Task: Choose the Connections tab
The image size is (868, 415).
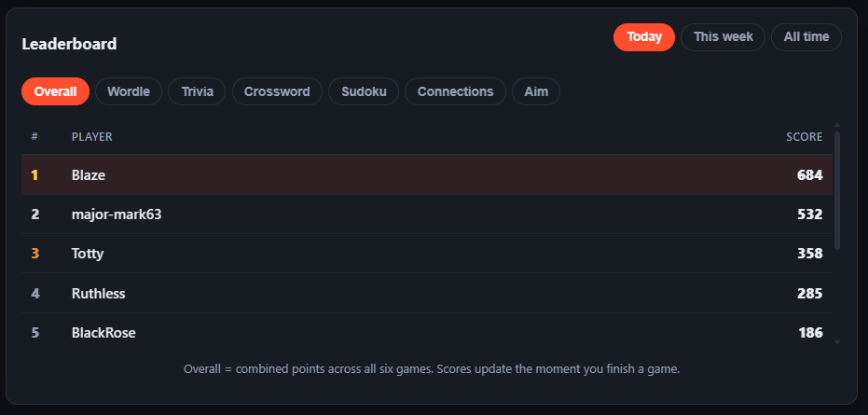Action: 455,91
